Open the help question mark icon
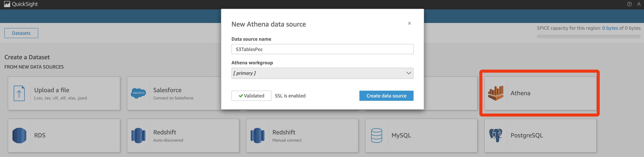 point(629,4)
